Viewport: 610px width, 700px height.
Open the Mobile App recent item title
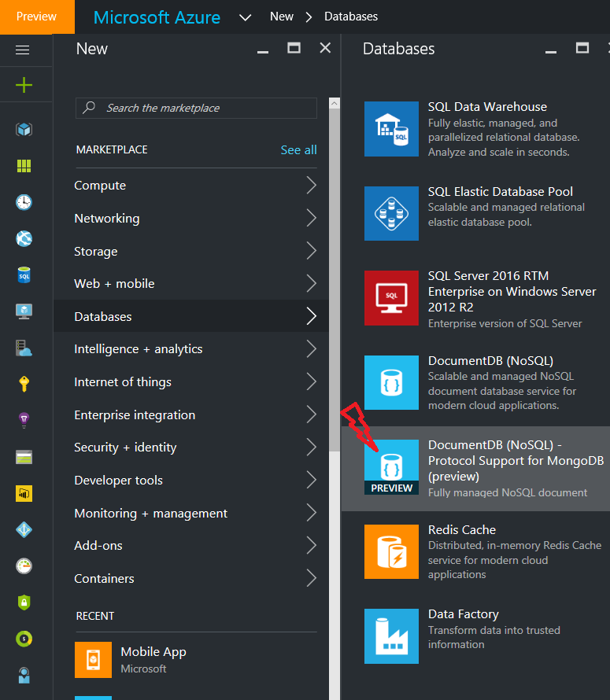point(153,652)
